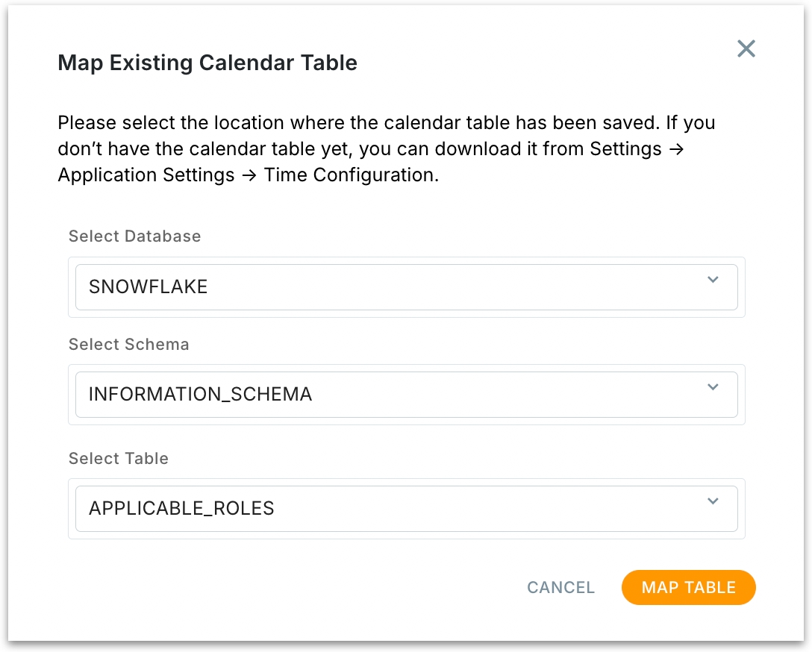Open the table dropdown showing APPLICABLE_ROLES
The height and width of the screenshot is (652, 812).
406,509
